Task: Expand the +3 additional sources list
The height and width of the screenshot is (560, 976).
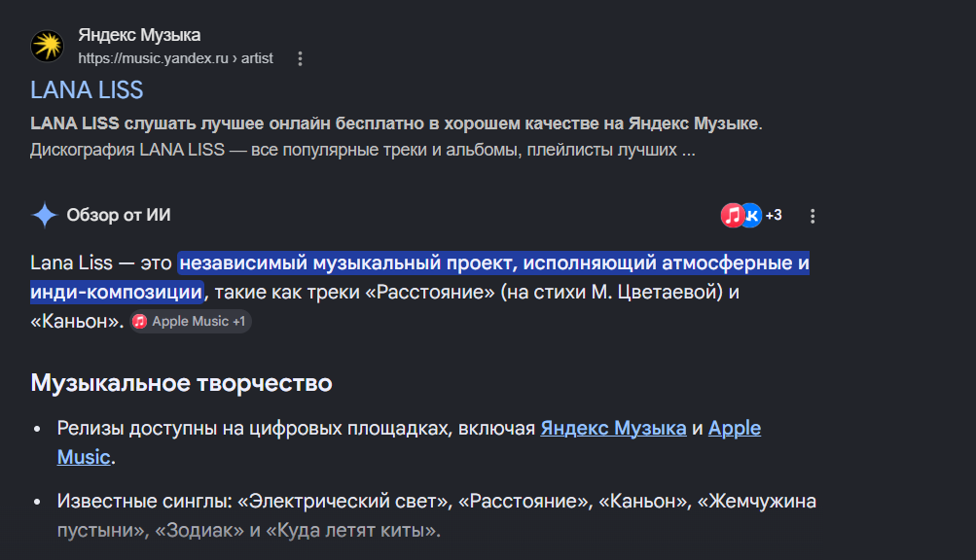Action: click(774, 215)
